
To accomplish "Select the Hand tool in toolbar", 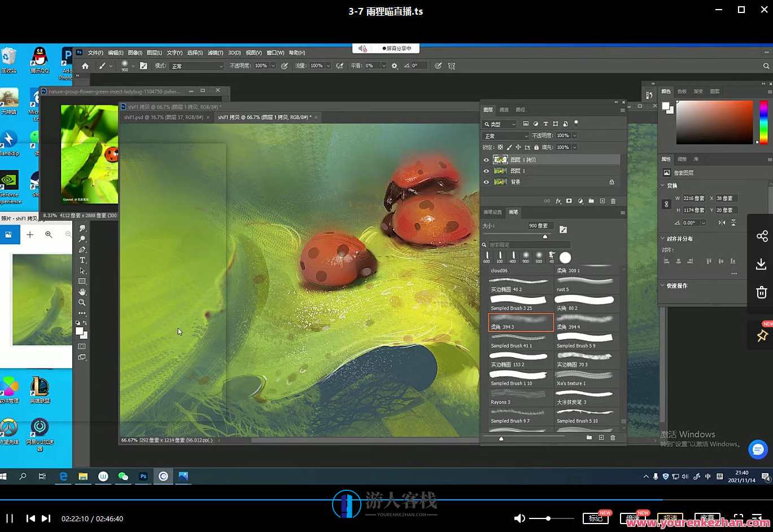I will click(82, 292).
